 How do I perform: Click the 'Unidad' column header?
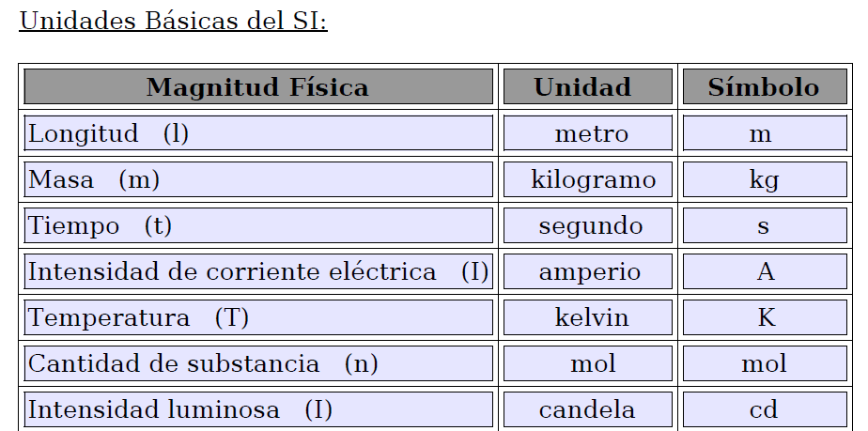pyautogui.click(x=587, y=87)
